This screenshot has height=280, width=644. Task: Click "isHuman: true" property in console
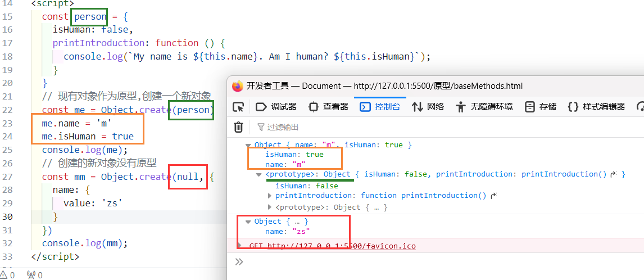coord(294,155)
